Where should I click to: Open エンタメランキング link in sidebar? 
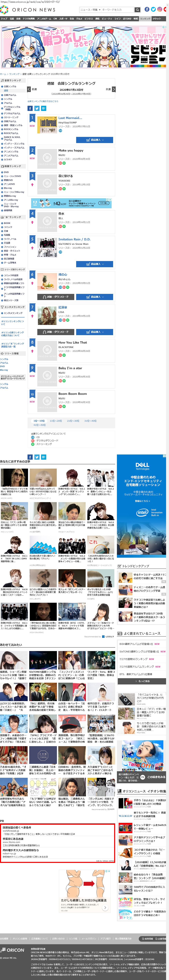pyautogui.click(x=13, y=313)
